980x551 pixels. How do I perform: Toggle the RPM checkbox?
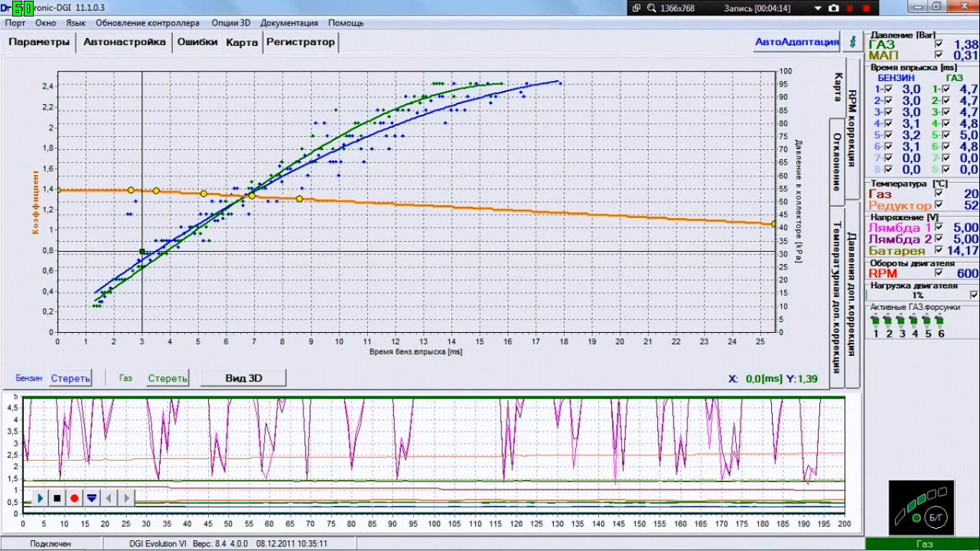coord(939,273)
